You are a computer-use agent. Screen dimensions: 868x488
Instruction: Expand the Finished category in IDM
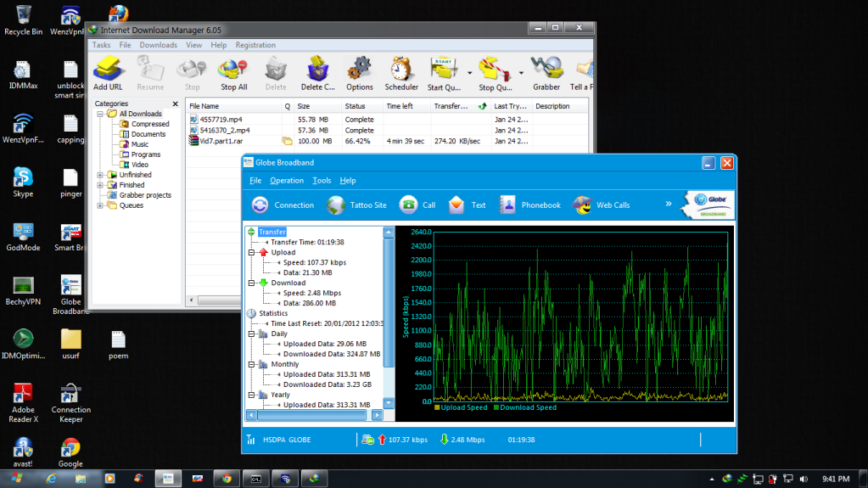point(100,185)
